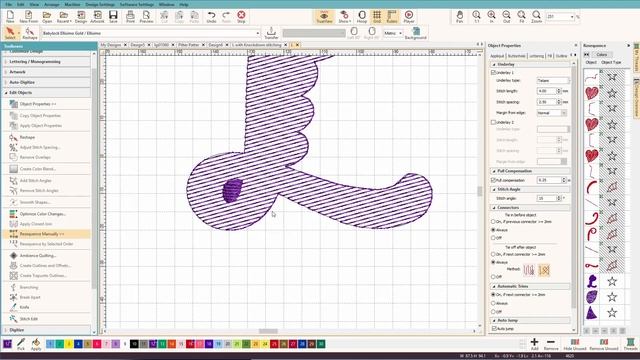Click the Save icon in toolbar

(x=113, y=17)
